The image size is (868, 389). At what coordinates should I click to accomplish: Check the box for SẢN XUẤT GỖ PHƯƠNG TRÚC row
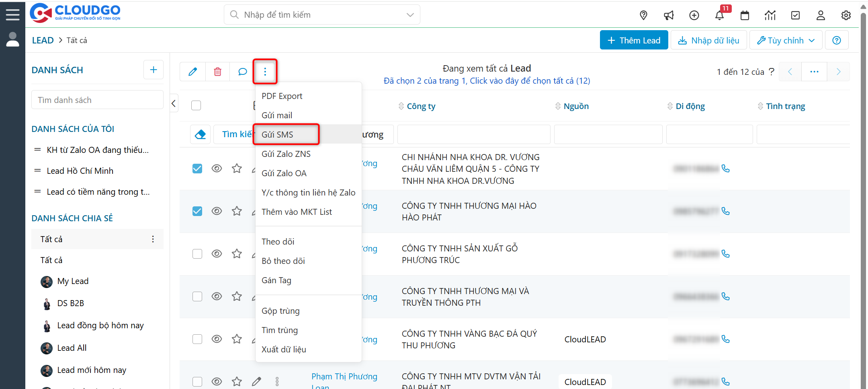(x=197, y=254)
